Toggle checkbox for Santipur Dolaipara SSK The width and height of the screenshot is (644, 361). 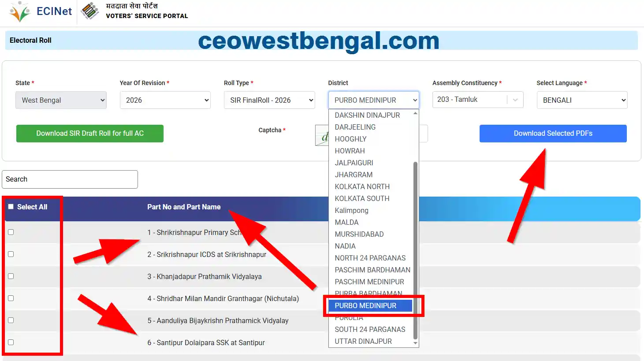11,342
